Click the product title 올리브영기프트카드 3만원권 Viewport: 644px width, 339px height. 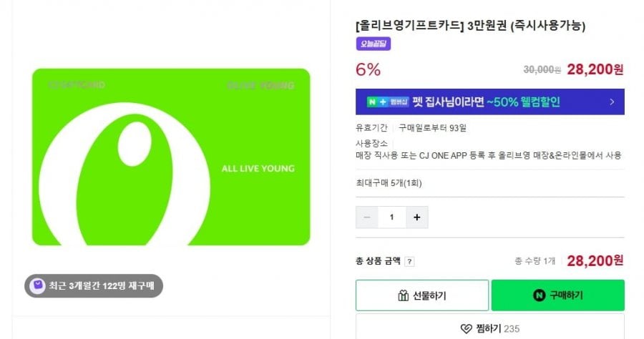tap(471, 26)
